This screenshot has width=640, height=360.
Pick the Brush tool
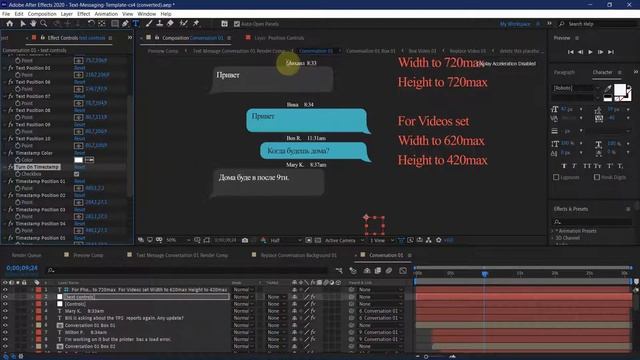149,24
